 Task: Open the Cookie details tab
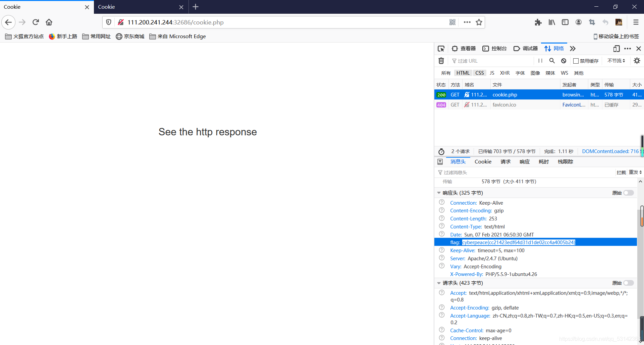click(x=483, y=162)
